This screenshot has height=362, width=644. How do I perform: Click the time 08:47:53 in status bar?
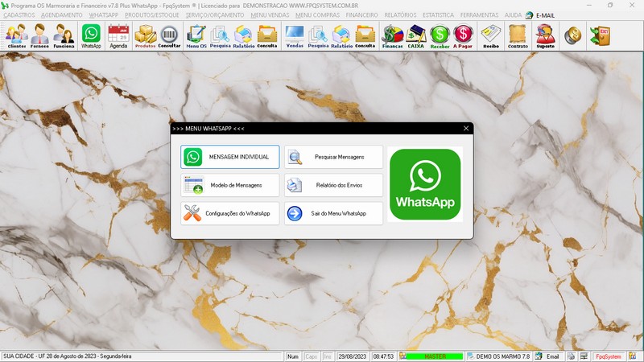click(383, 356)
